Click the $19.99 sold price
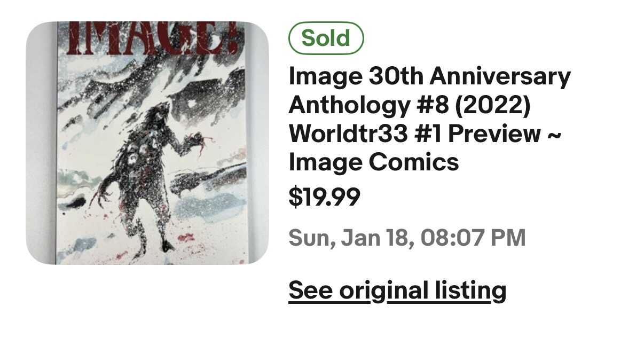This screenshot has width=644, height=337. tap(325, 197)
